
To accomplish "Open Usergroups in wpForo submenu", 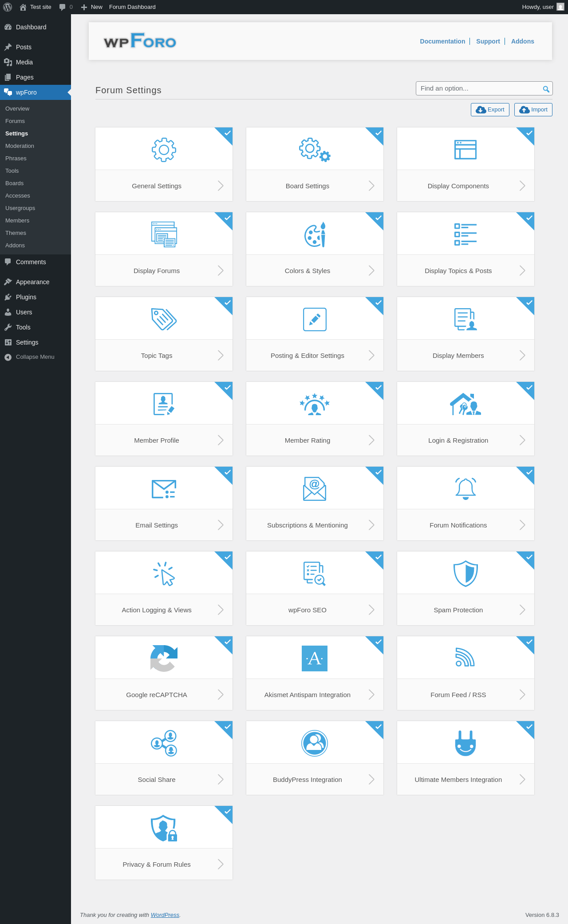I will coord(20,208).
